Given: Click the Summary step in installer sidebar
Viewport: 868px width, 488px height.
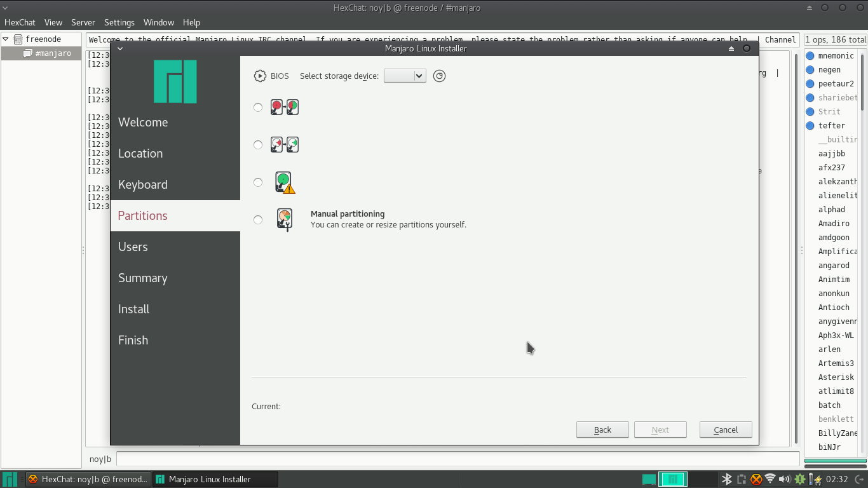Looking at the screenshot, I should click(x=175, y=278).
